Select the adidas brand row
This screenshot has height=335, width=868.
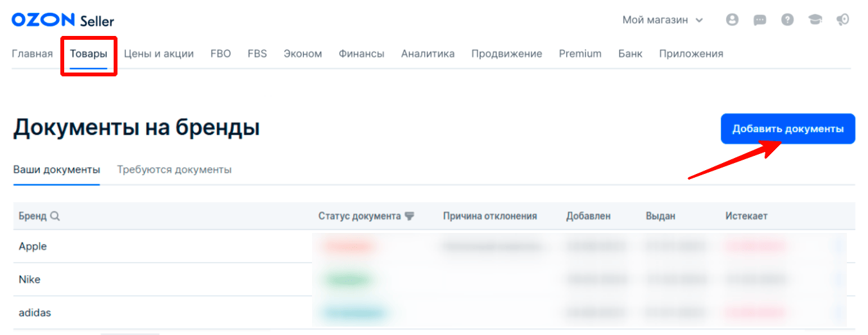[x=434, y=313]
